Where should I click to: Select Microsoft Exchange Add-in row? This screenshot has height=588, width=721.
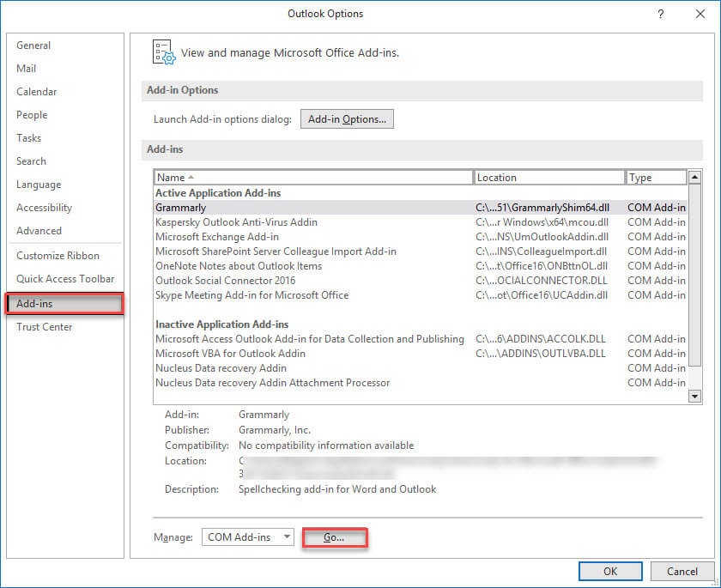coord(421,237)
